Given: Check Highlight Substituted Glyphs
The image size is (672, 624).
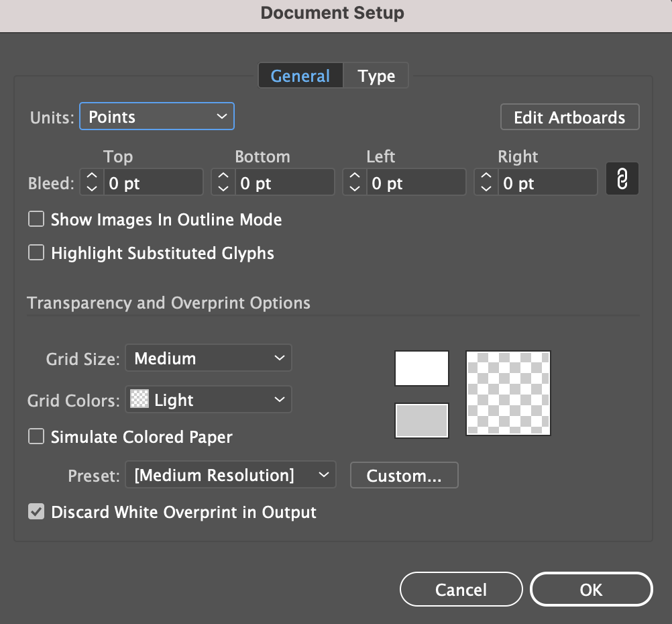Looking at the screenshot, I should (x=36, y=252).
